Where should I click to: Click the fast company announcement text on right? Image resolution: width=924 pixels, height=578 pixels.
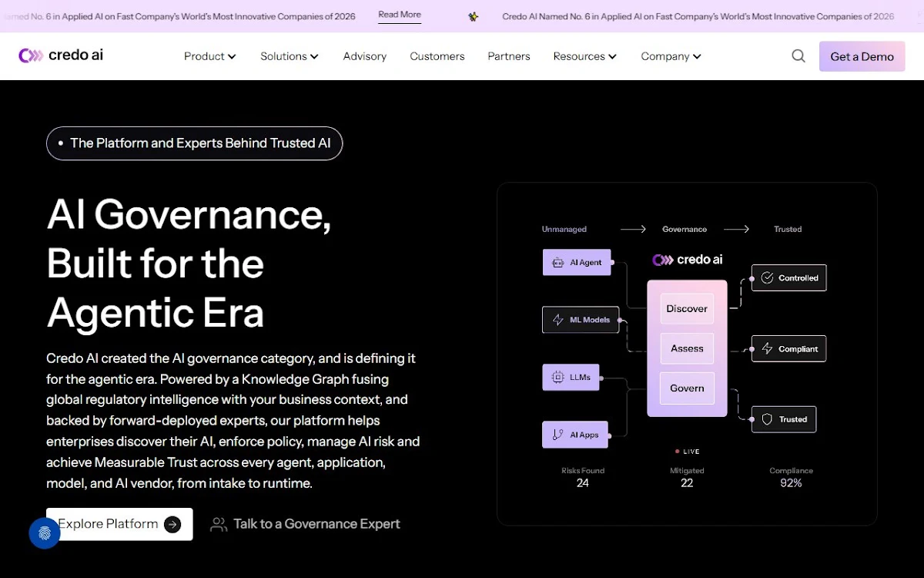coord(698,16)
